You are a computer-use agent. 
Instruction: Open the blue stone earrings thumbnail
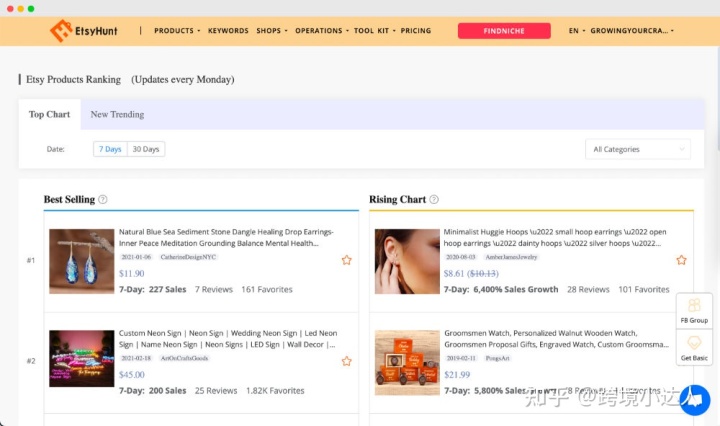coord(82,261)
